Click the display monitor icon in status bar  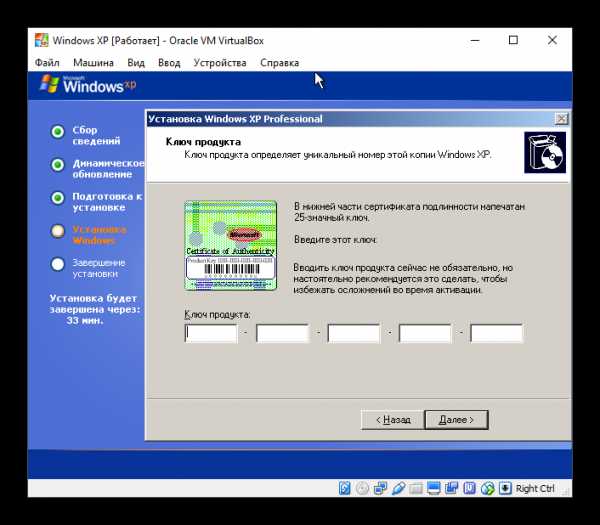coord(433,488)
